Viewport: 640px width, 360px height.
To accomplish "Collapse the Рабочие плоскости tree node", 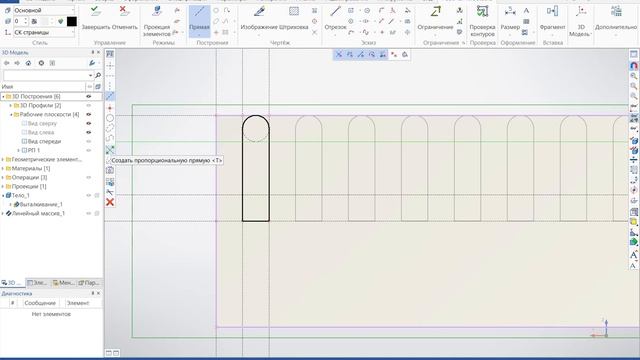I will [x=11, y=114].
